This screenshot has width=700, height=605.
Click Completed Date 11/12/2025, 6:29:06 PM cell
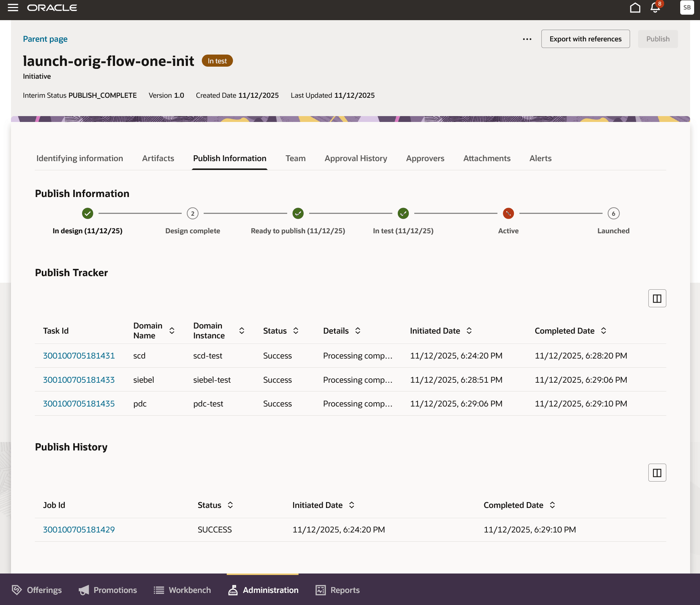[581, 380]
